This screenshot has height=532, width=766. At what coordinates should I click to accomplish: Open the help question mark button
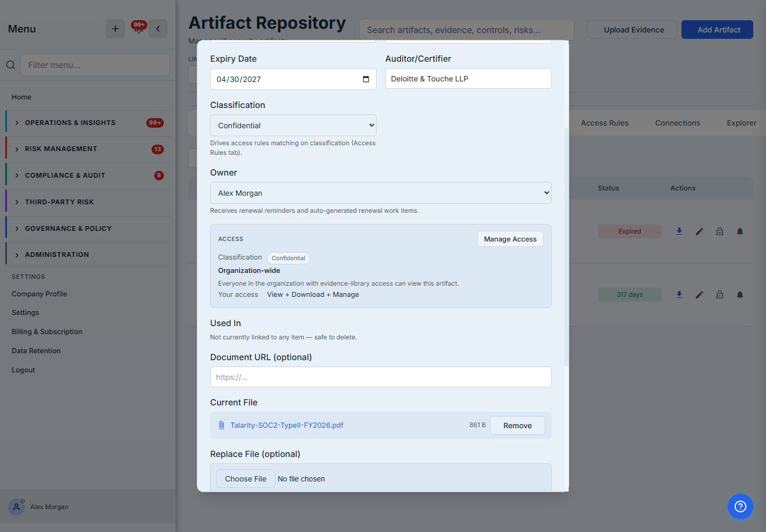(740, 506)
